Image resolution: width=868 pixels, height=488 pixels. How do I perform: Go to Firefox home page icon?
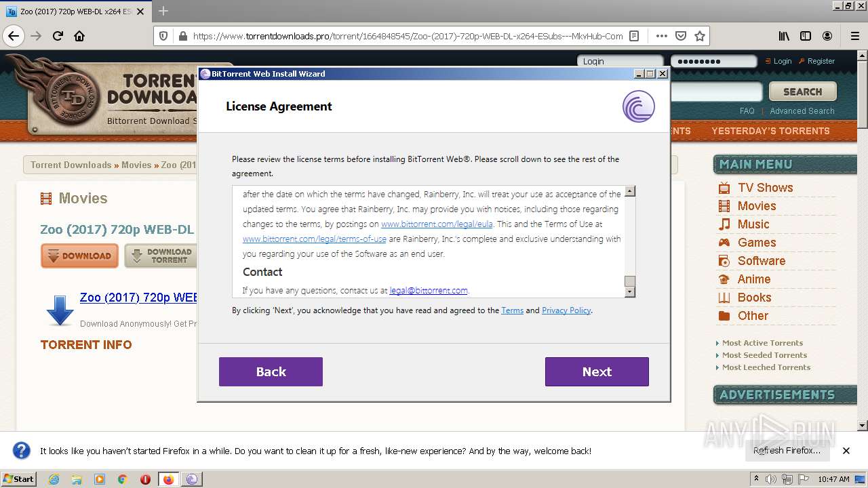point(79,36)
